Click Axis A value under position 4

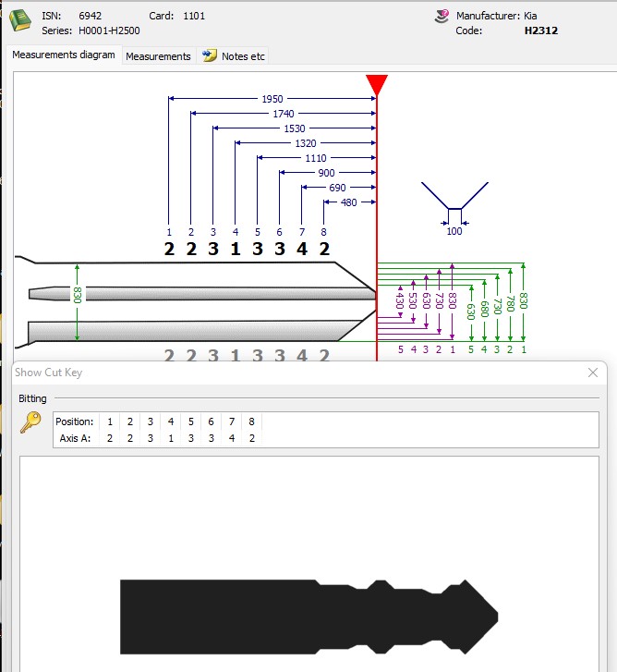[x=171, y=438]
